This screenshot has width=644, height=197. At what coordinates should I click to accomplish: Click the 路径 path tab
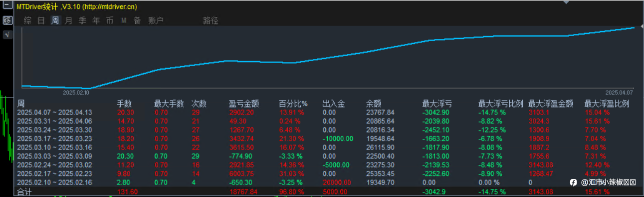click(x=211, y=20)
